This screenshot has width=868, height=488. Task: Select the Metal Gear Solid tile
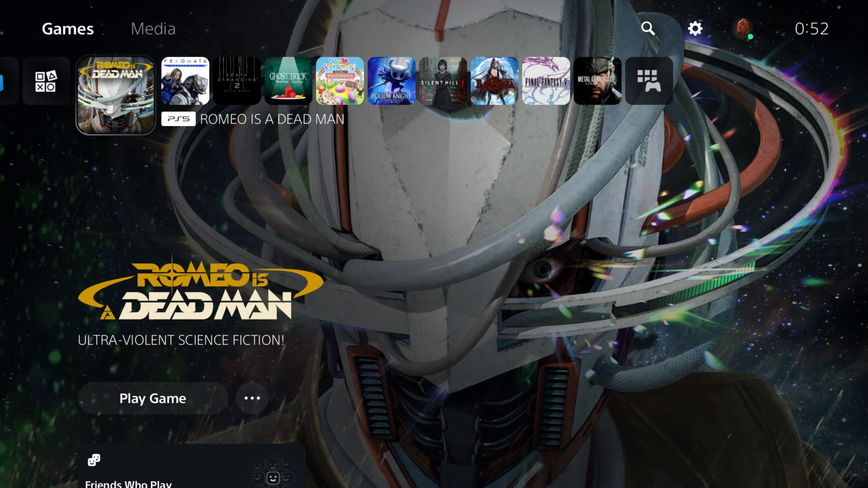[x=597, y=81]
